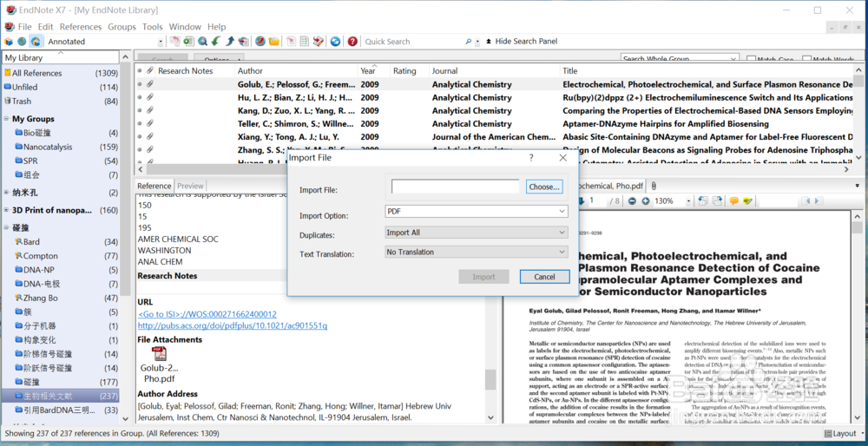Screen dimensions: 868x446
Task: Click the Open File folder icon
Action: [274, 42]
